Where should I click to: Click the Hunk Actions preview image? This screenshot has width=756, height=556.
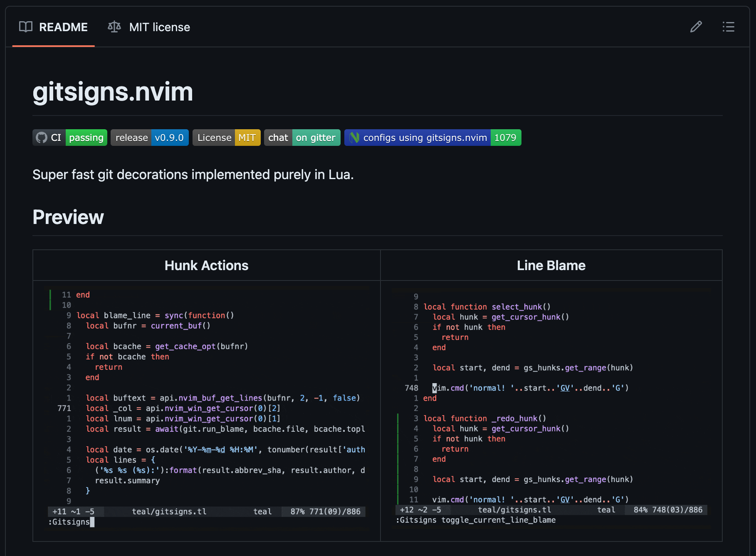pyautogui.click(x=207, y=408)
